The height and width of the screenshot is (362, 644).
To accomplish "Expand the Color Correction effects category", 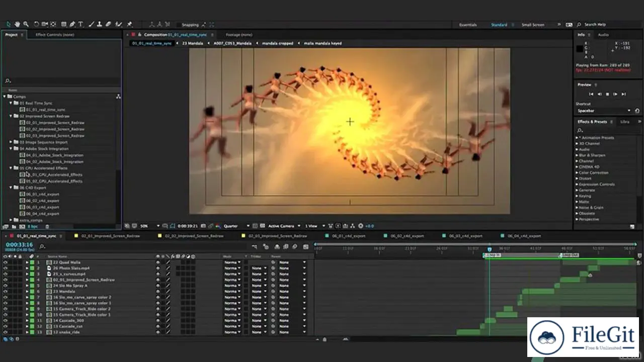I will 577,172.
